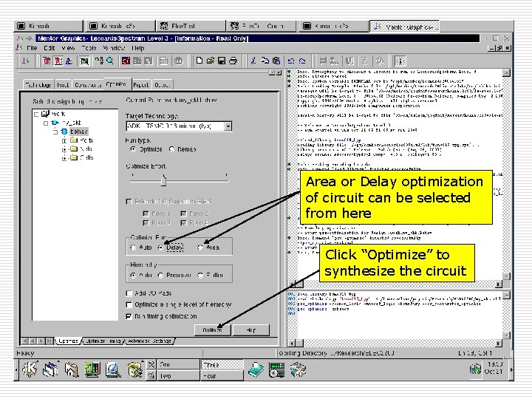The width and height of the screenshot is (532, 399).
Task: Enable the Add I/O Pads checkbox
Action: (x=129, y=293)
